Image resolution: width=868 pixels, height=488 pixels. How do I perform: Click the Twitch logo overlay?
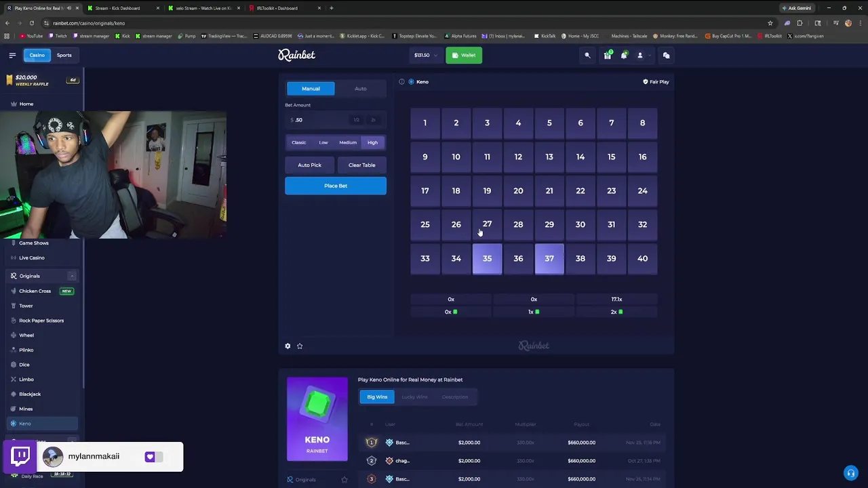(x=20, y=456)
